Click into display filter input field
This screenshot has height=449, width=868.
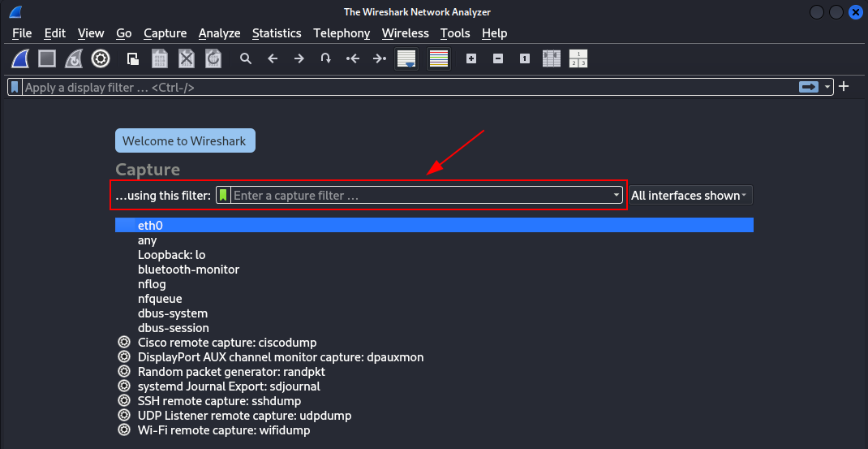click(410, 87)
